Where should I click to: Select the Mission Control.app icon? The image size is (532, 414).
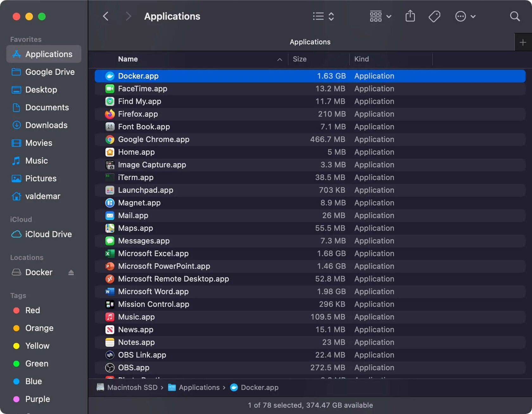coord(110,304)
